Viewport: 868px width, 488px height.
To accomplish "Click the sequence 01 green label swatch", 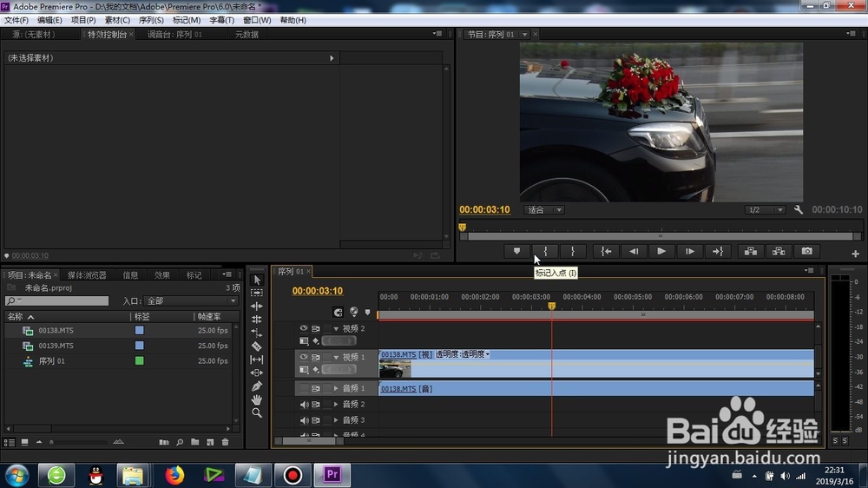I will tap(140, 360).
